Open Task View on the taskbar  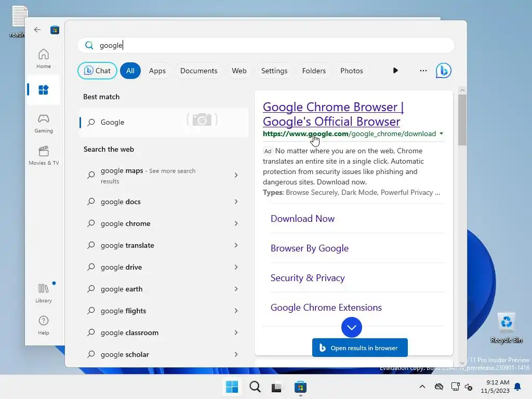point(276,387)
